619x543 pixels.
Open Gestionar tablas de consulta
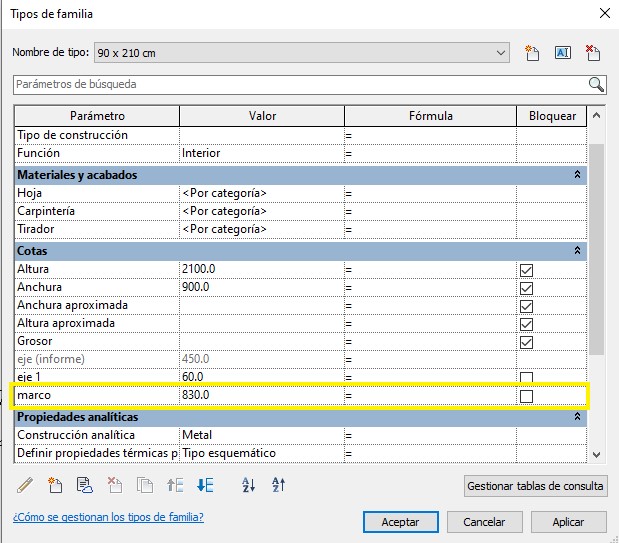click(x=536, y=486)
